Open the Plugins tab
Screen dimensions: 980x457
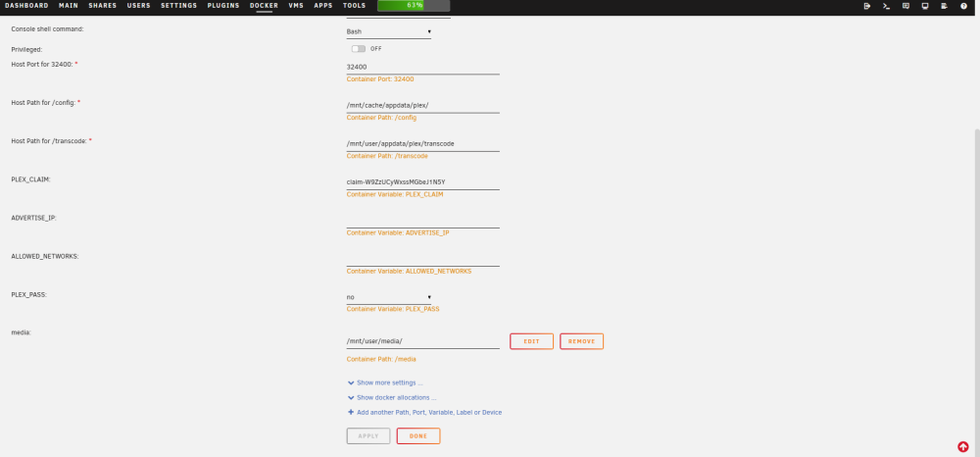[x=223, y=6]
